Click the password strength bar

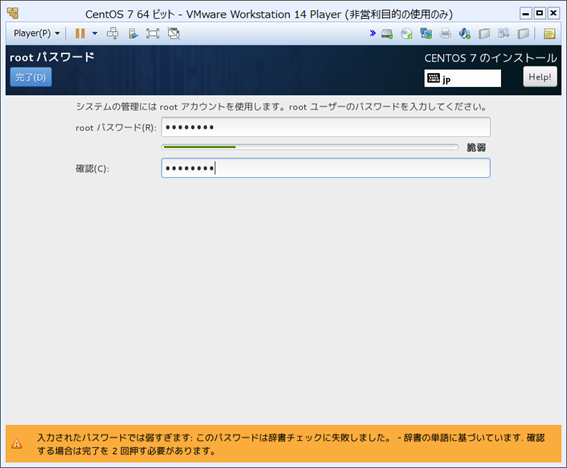310,147
